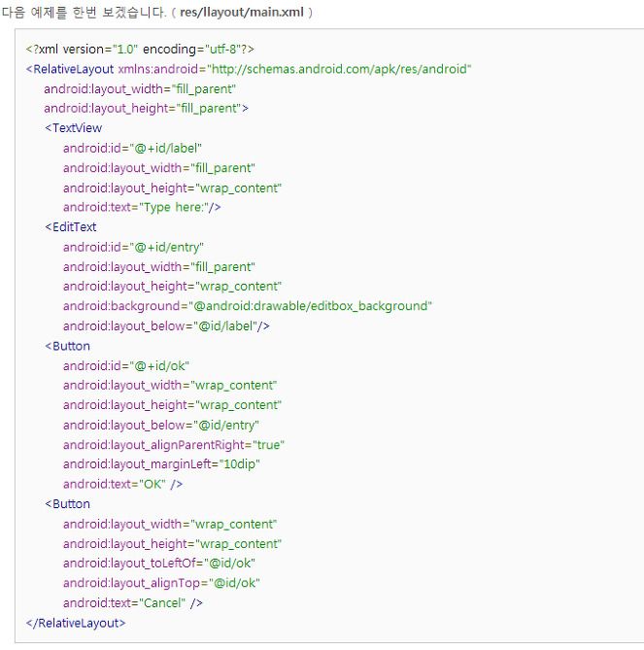644x650 pixels.
Task: Click android:layout_height="fill_parent"> line
Action: pos(146,109)
